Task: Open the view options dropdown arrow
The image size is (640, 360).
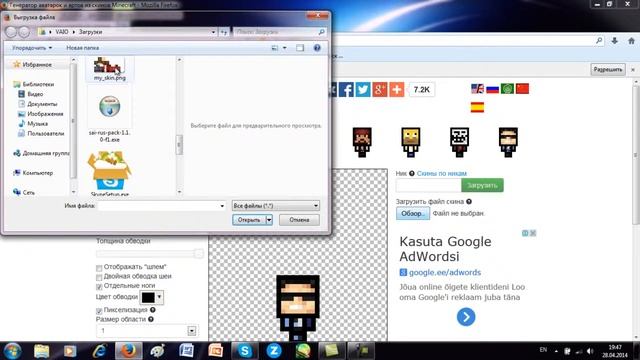Action: [284, 48]
